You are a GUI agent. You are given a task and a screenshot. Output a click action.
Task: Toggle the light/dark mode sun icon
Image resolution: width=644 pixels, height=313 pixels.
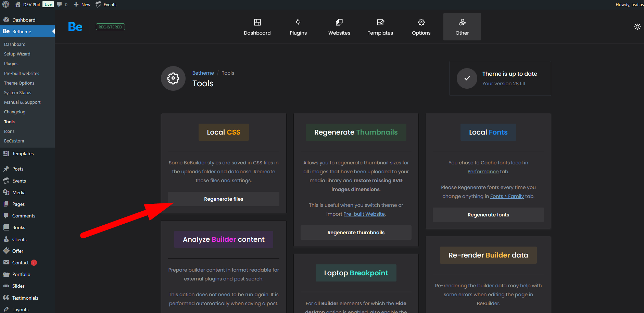pos(637,27)
